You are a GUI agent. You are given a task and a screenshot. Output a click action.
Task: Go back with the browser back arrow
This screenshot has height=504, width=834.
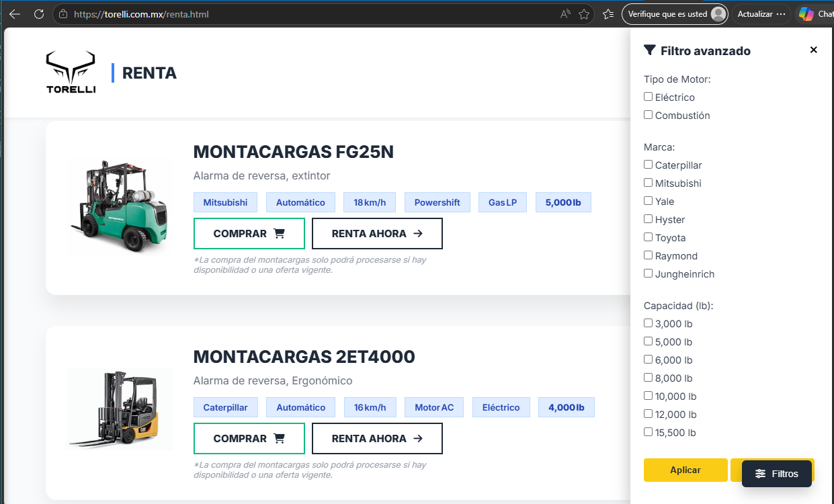(x=15, y=13)
